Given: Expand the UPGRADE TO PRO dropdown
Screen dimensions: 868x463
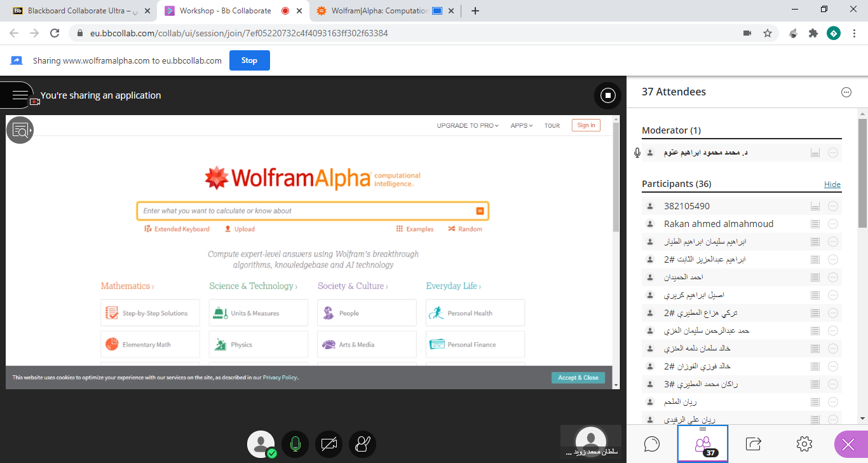Looking at the screenshot, I should (x=468, y=125).
